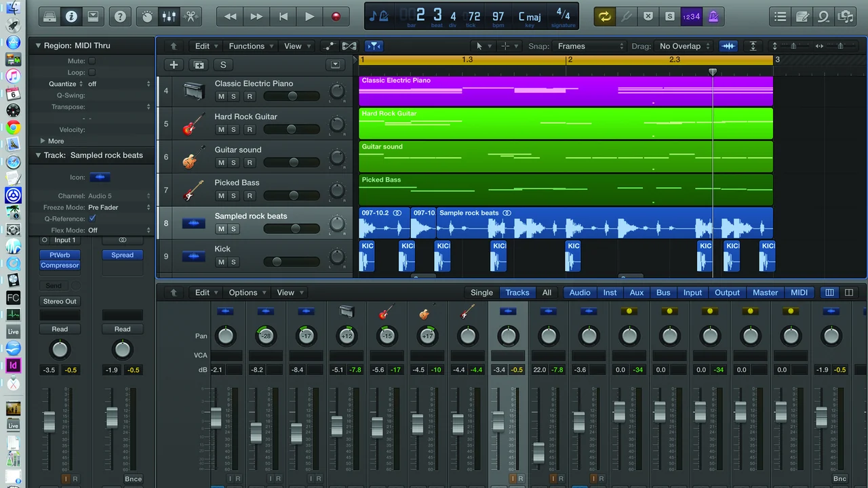The width and height of the screenshot is (868, 488).
Task: Click the Classic Electric Piano track icon
Action: pyautogui.click(x=193, y=91)
